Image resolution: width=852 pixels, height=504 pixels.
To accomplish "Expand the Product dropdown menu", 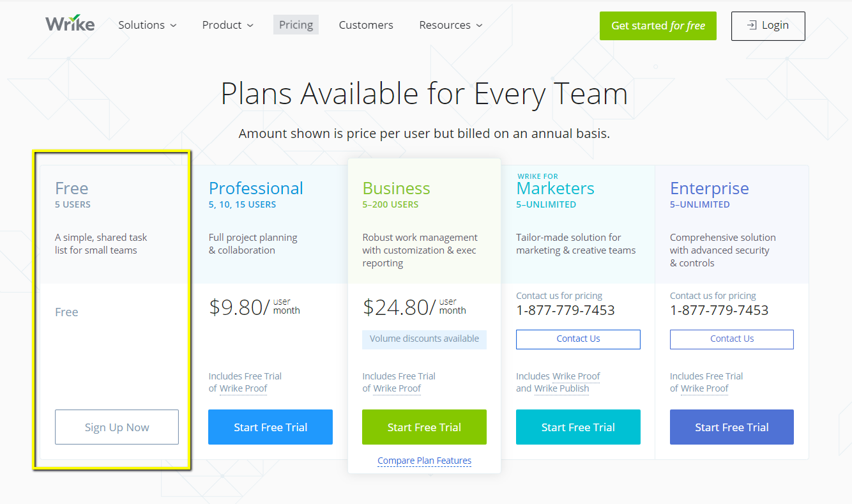I will click(x=227, y=26).
